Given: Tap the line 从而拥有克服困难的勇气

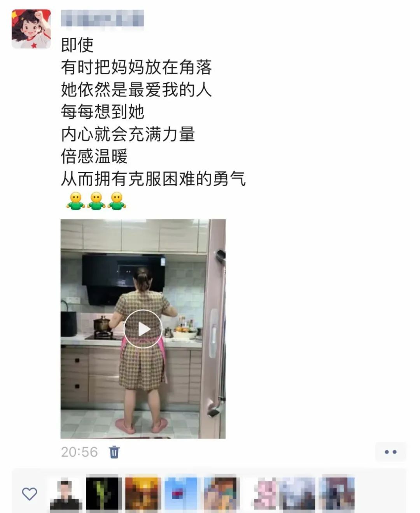Looking at the screenshot, I should click(153, 179).
